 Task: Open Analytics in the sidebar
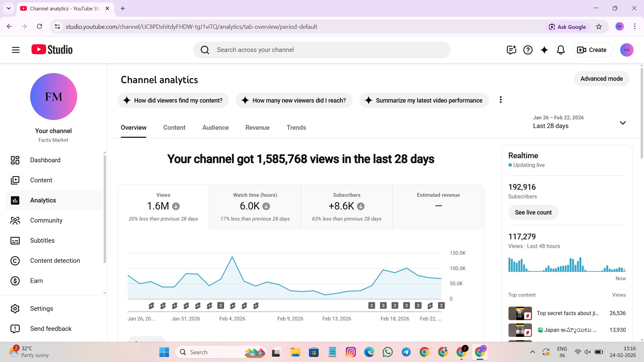pos(43,200)
